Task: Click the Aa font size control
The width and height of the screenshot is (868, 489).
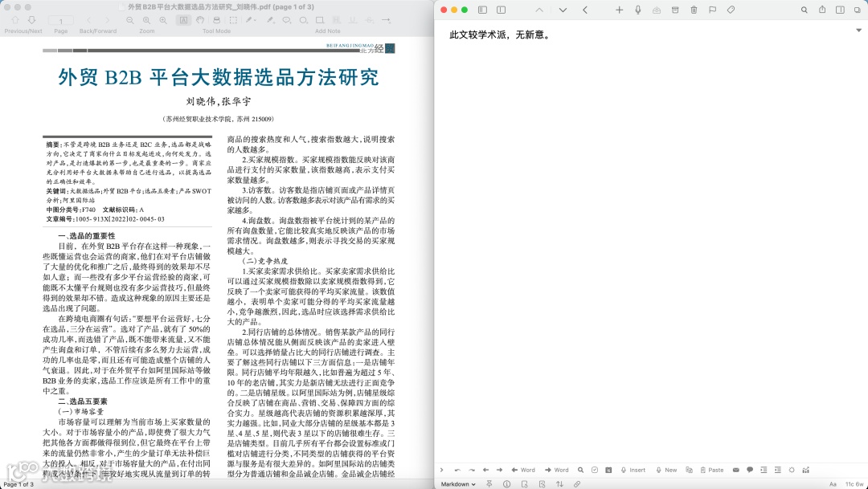Action: (833, 484)
